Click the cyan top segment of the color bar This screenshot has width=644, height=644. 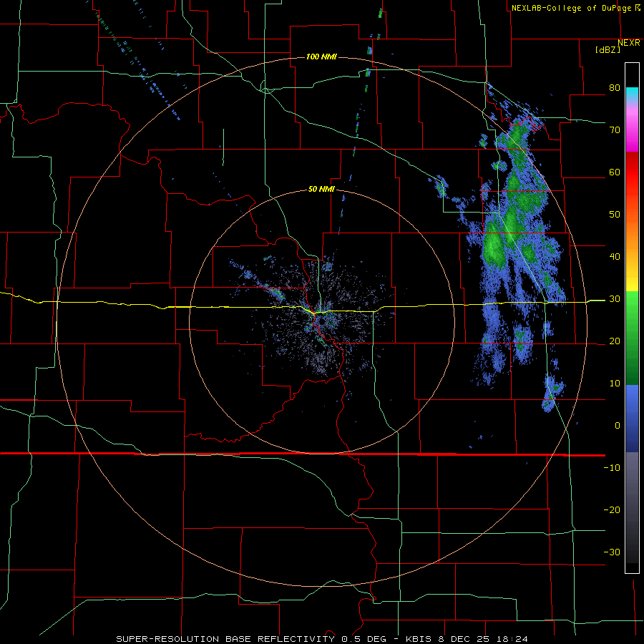(632, 94)
